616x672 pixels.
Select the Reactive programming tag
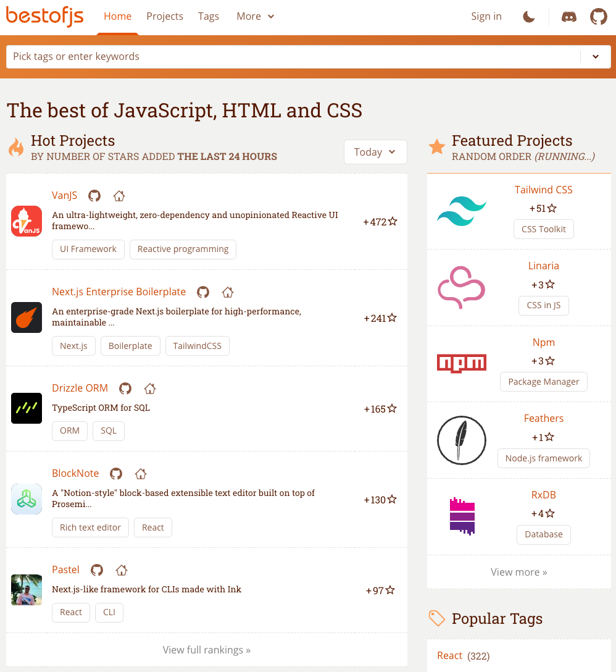tap(183, 250)
